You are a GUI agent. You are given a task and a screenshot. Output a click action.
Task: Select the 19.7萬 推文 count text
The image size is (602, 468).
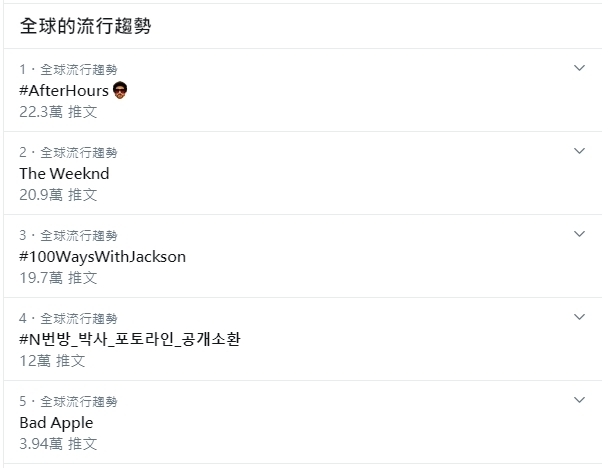(58, 277)
